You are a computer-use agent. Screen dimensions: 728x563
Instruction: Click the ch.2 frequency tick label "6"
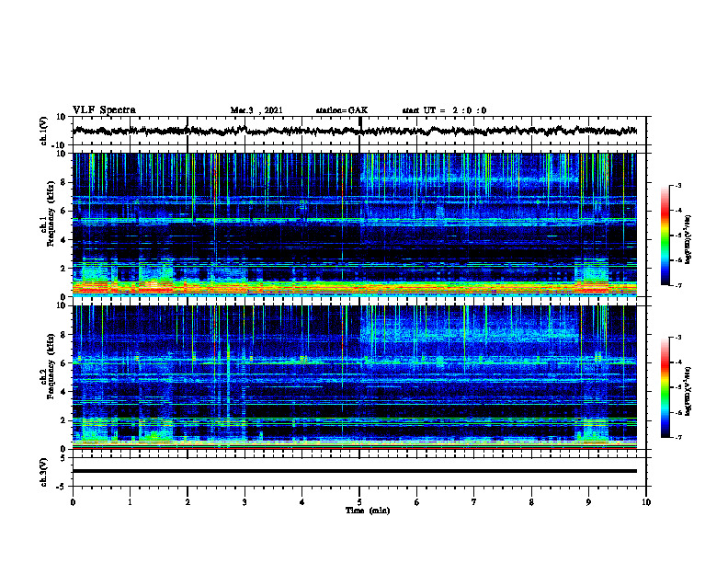tap(63, 363)
